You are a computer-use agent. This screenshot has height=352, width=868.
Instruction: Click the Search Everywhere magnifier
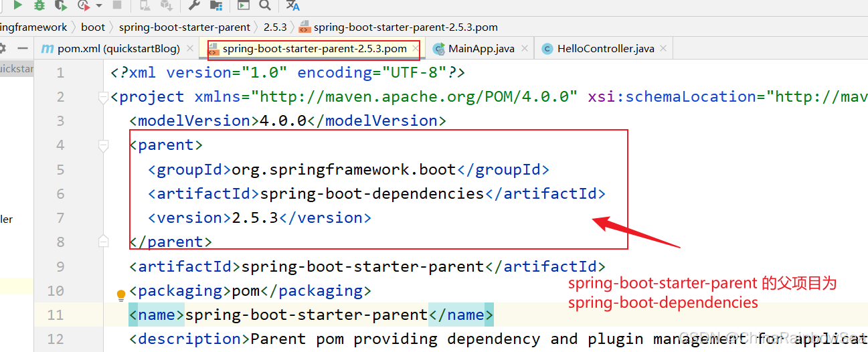pos(265,5)
